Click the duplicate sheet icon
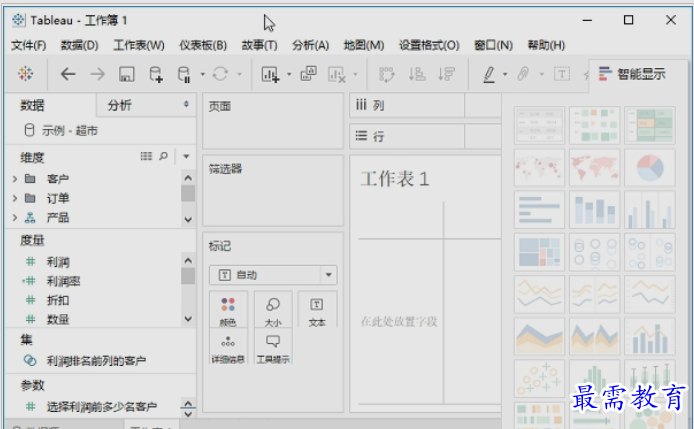 pos(308,73)
